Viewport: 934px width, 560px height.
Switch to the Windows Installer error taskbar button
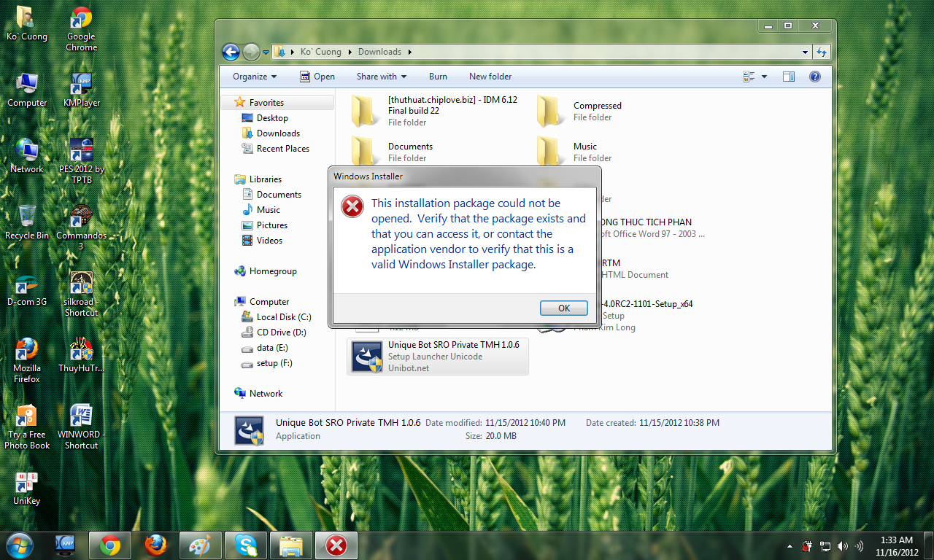(336, 545)
